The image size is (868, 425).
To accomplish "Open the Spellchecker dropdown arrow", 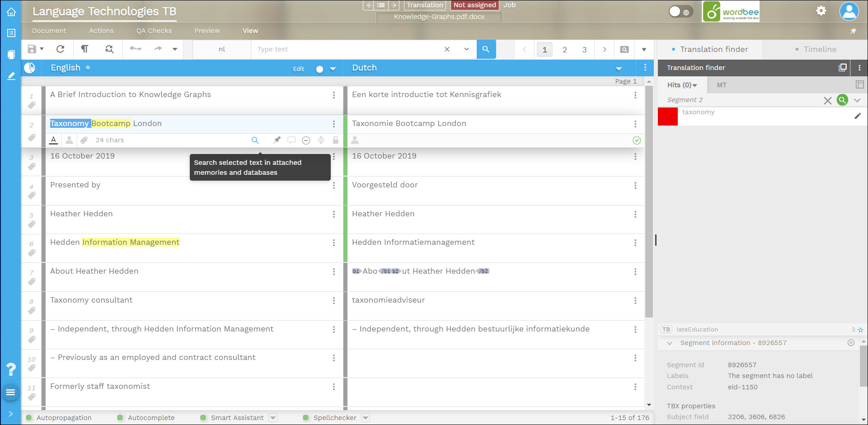I will point(366,418).
